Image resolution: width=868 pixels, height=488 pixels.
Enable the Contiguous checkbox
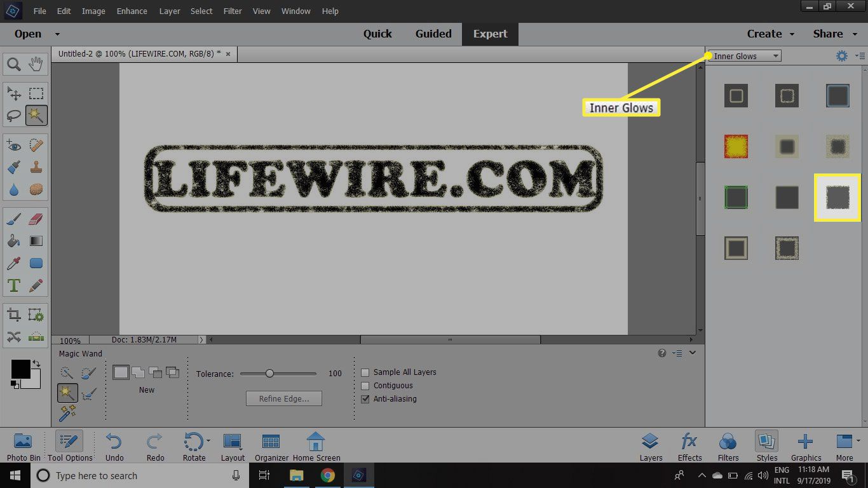365,386
